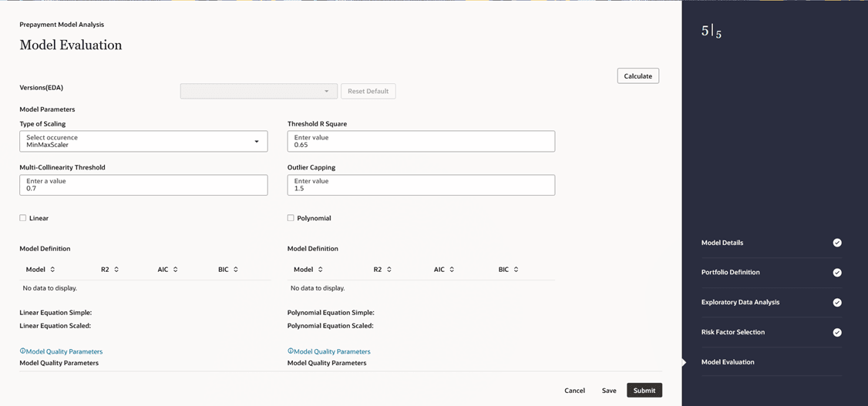Click the Save button

point(609,391)
